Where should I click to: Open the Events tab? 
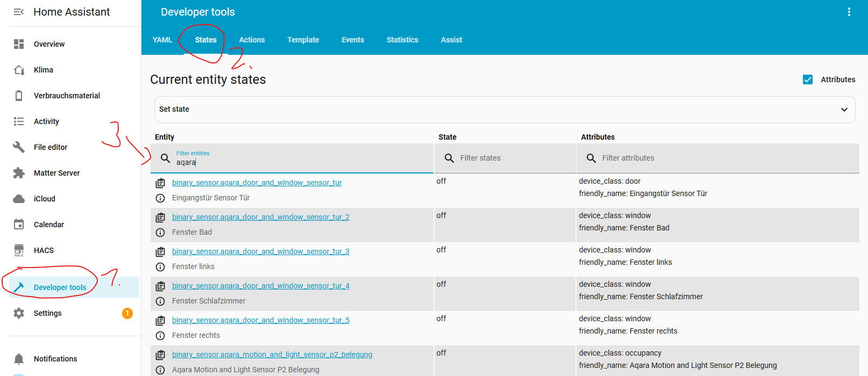pos(353,40)
